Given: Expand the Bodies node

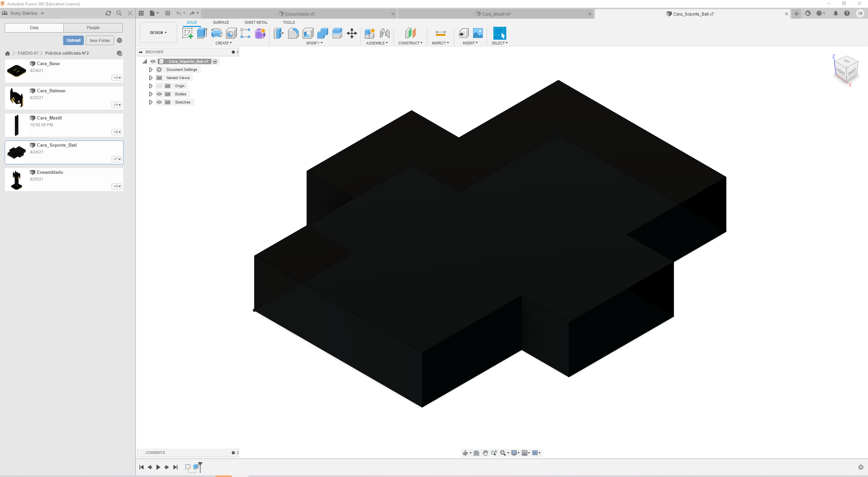Looking at the screenshot, I should click(x=151, y=94).
